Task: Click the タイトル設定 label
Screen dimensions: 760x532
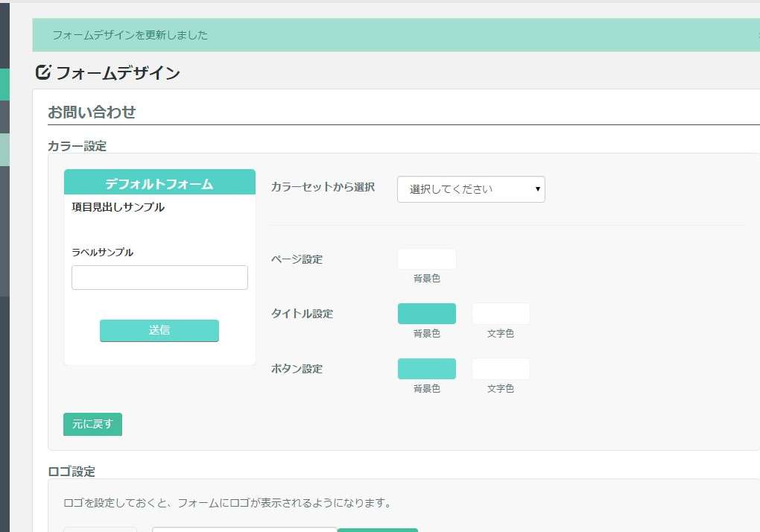Action: pos(302,314)
